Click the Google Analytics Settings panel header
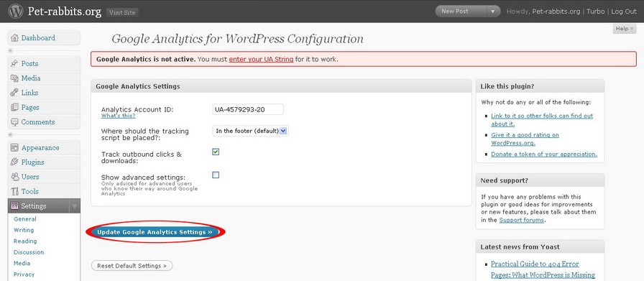This screenshot has height=281, width=644. coord(281,87)
